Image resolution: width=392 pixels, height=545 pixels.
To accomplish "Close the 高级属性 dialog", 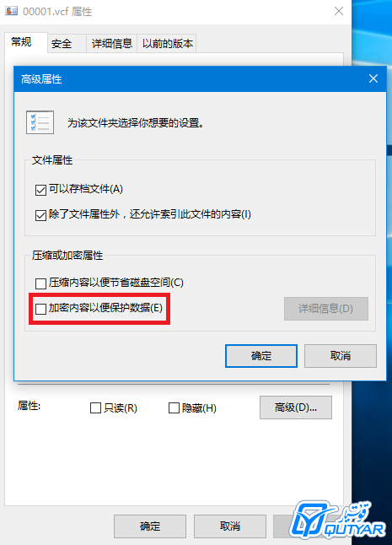I will [x=373, y=78].
